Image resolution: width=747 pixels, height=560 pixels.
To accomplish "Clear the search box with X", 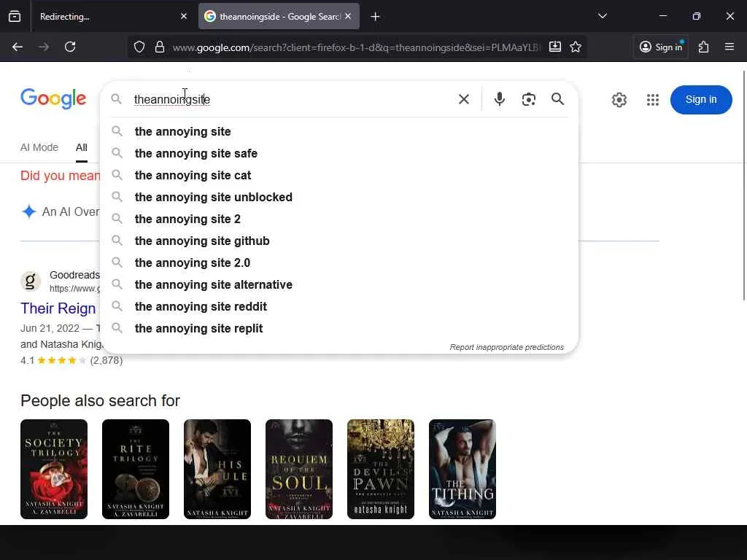I will click(x=464, y=99).
